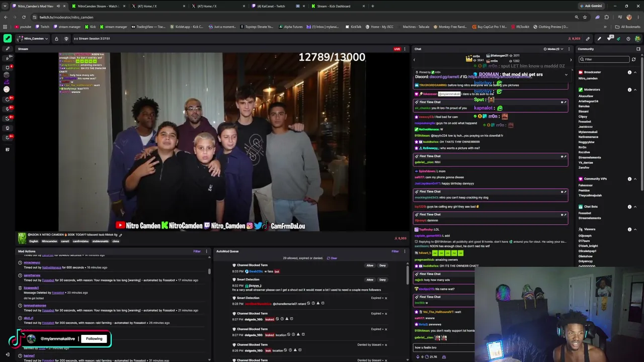Open the Stream panel three-dot menu

[405, 49]
